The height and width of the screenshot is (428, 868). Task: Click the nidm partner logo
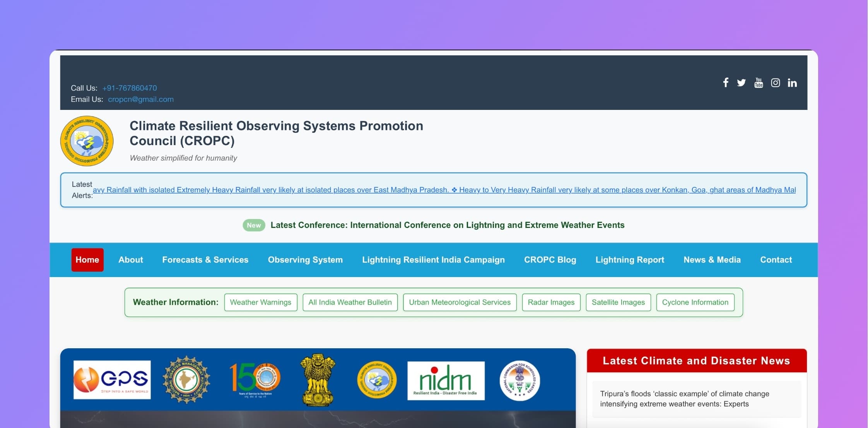click(446, 380)
